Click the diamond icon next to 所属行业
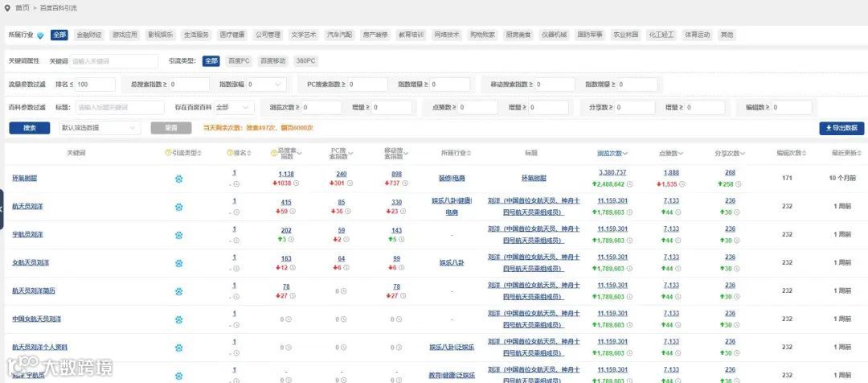This screenshot has height=383, width=868. (x=40, y=35)
